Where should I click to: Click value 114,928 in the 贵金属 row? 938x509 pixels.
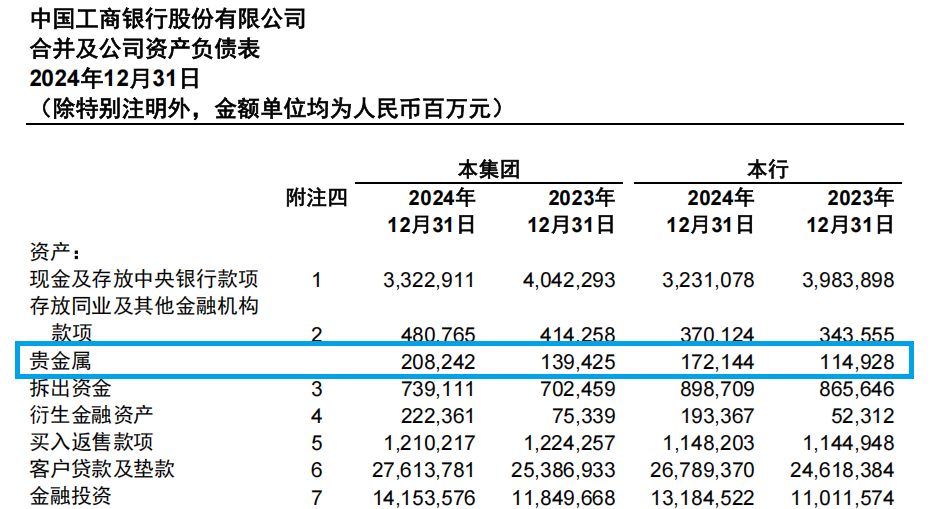pos(857,362)
